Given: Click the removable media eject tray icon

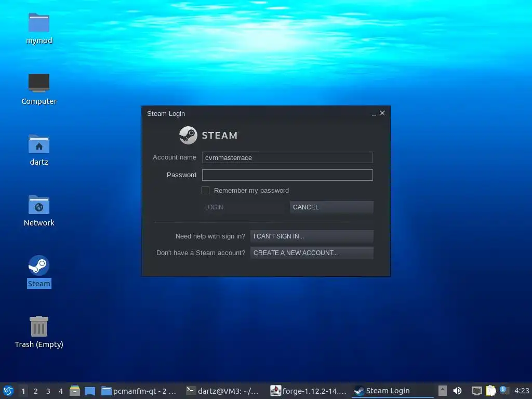Looking at the screenshot, I should (x=443, y=391).
